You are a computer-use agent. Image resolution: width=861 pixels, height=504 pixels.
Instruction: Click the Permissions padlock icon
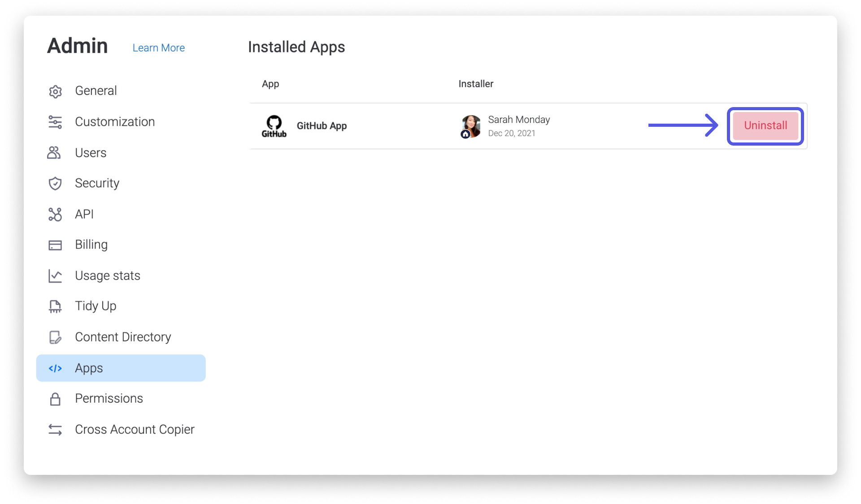point(55,399)
